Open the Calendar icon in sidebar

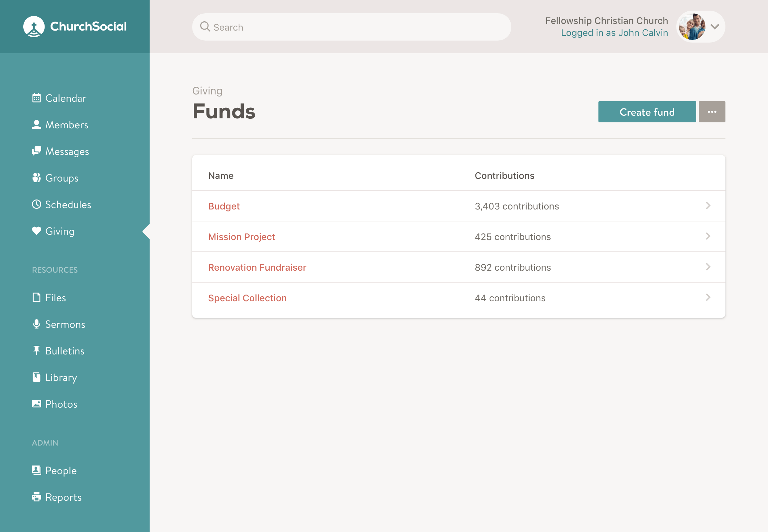tap(36, 98)
